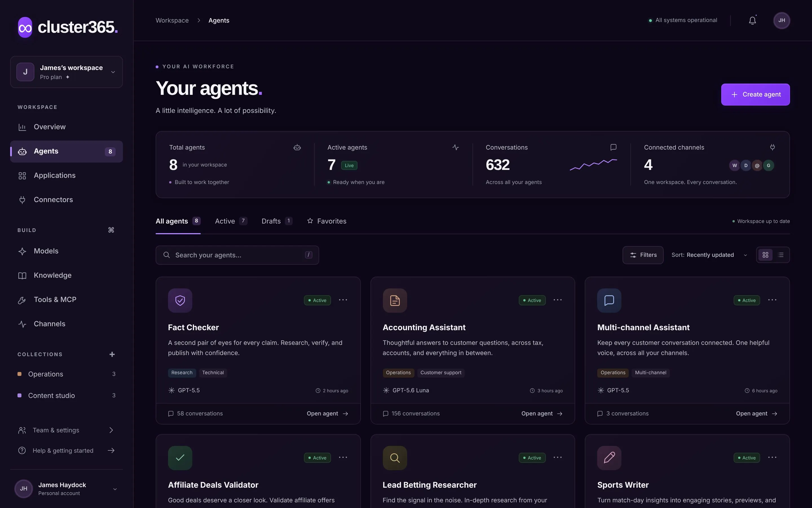Open Connectors in the sidebar
812x508 pixels.
(67, 200)
